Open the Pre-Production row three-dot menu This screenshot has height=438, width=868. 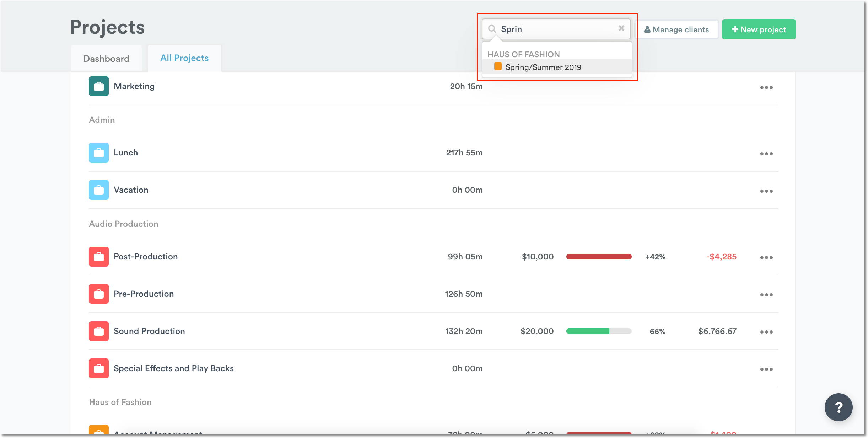[766, 295]
